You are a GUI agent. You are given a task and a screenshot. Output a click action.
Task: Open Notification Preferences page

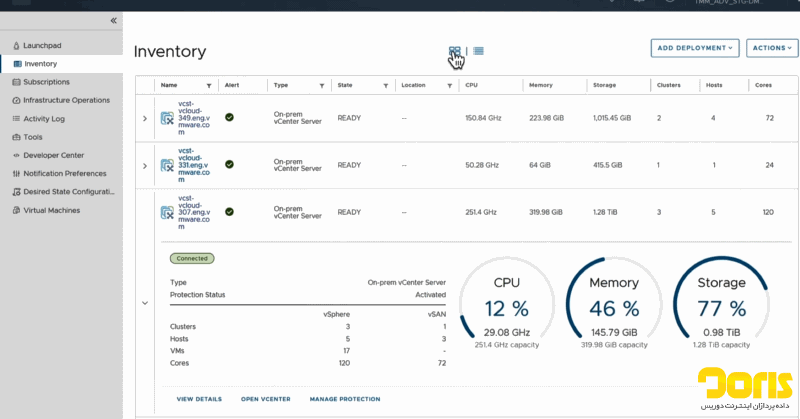pos(65,174)
